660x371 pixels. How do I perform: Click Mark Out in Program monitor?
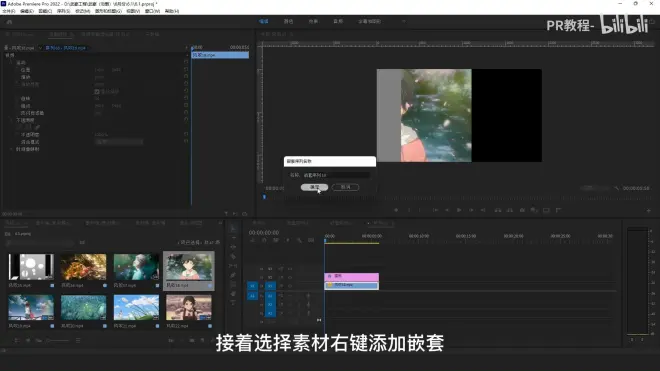[x=420, y=210]
